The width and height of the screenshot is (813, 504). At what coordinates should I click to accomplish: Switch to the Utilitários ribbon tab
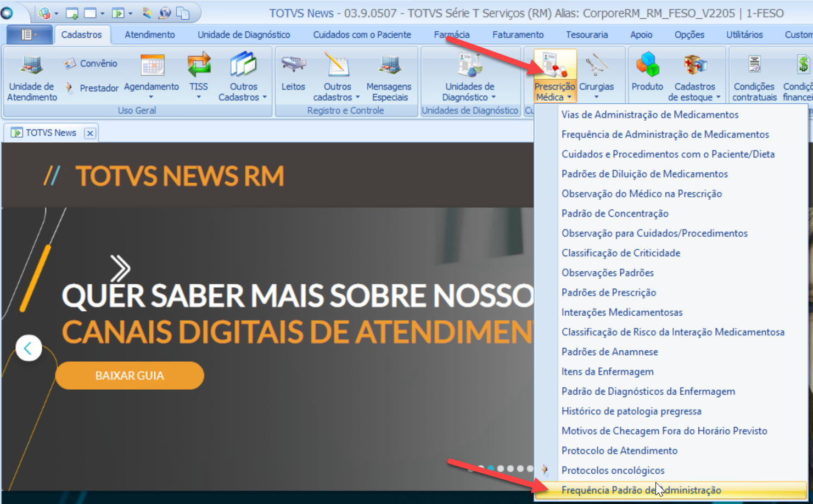(744, 35)
